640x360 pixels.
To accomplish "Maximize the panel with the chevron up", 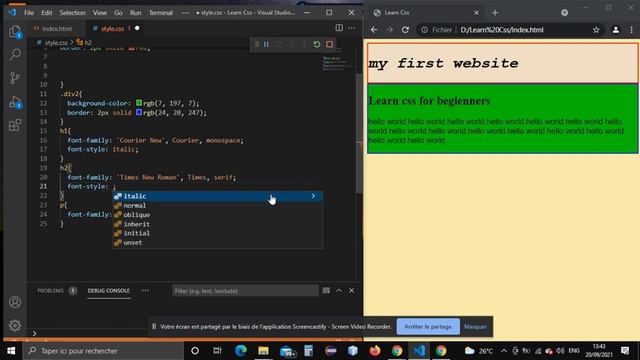I will point(339,291).
